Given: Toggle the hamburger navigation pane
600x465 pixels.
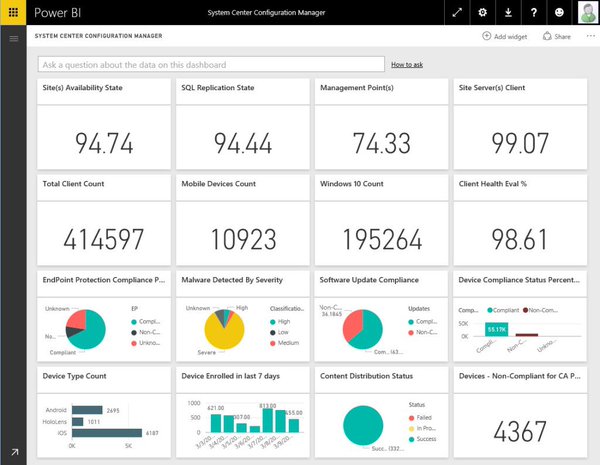Looking at the screenshot, I should (13, 37).
